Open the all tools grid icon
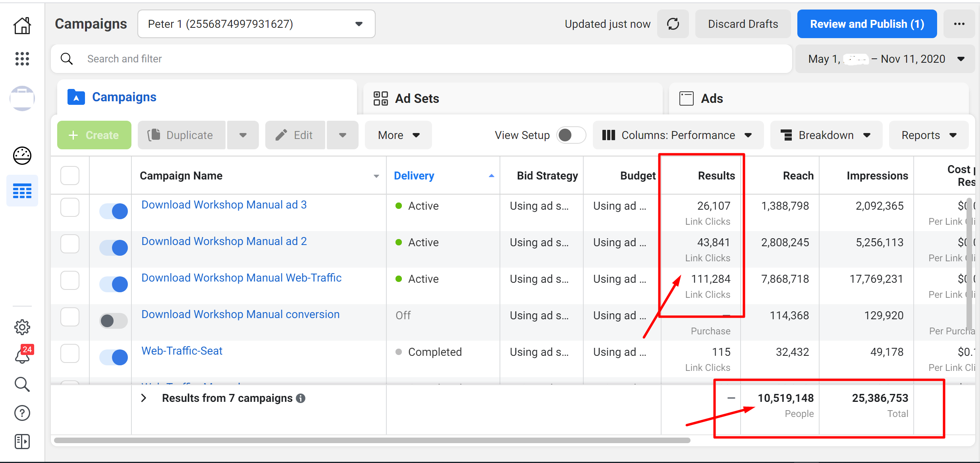 click(22, 59)
